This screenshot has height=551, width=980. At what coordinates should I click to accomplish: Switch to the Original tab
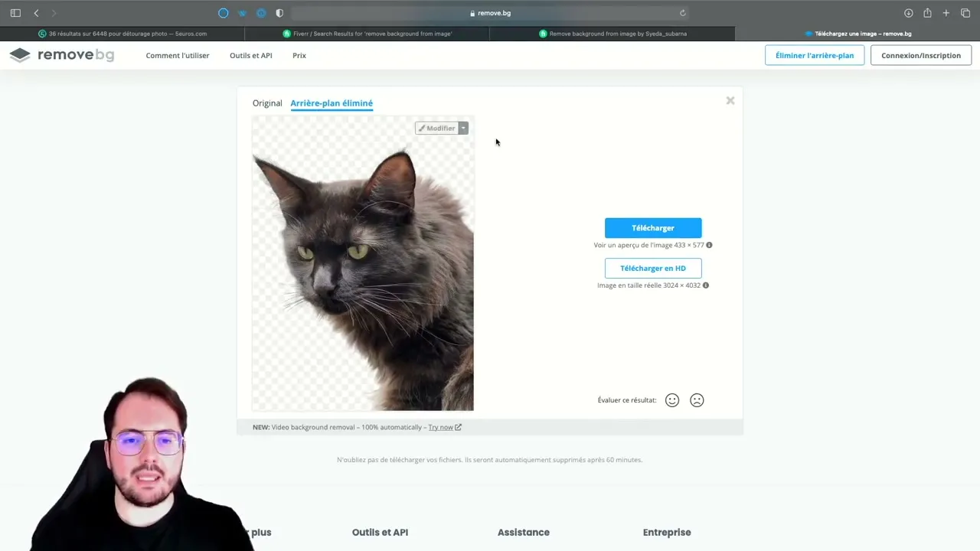tap(266, 103)
